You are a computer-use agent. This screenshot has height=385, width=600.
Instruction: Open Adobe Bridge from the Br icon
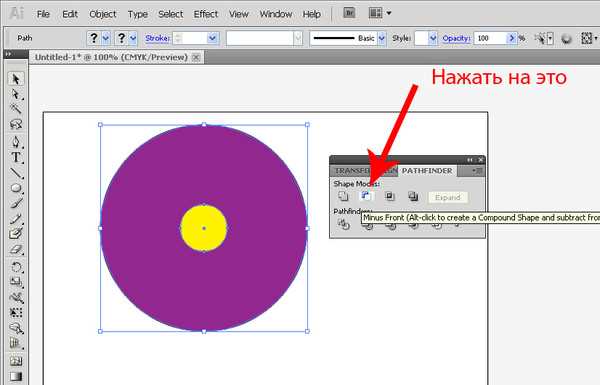tap(349, 13)
